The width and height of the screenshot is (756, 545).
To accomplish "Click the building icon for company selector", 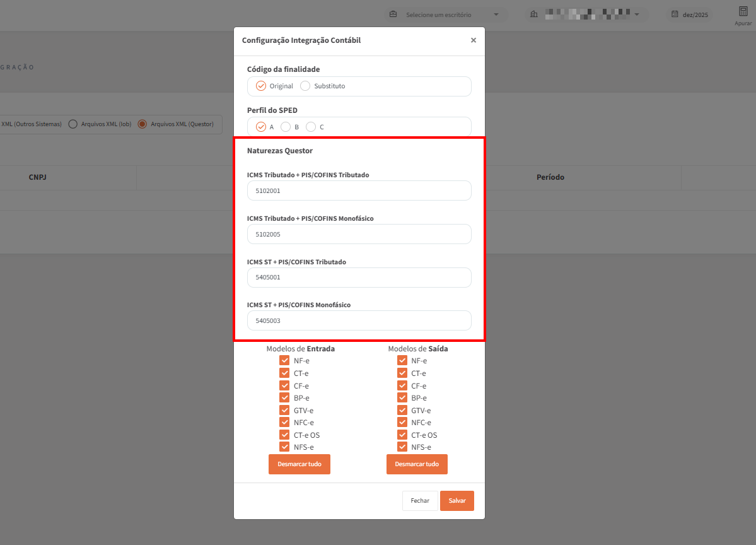I will pos(533,15).
